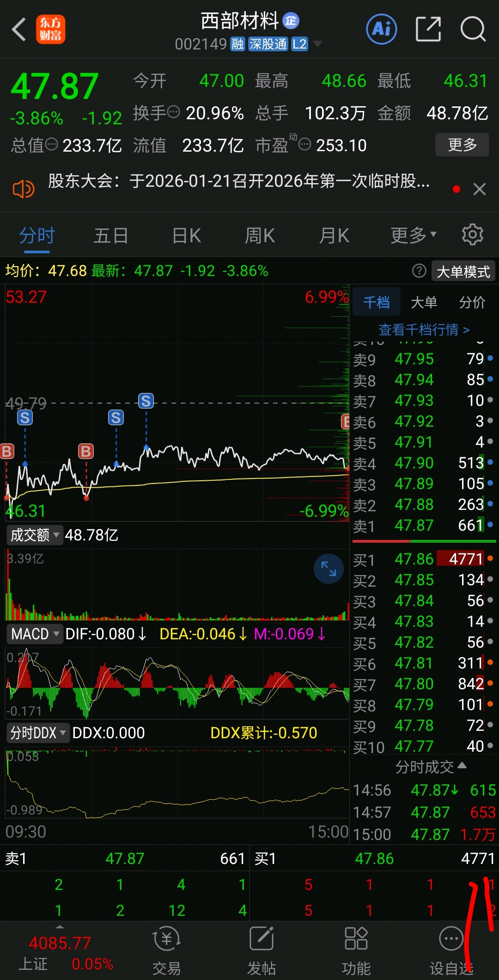Open search with magnifier icon
Screen dimensions: 499x980
pos(473,29)
